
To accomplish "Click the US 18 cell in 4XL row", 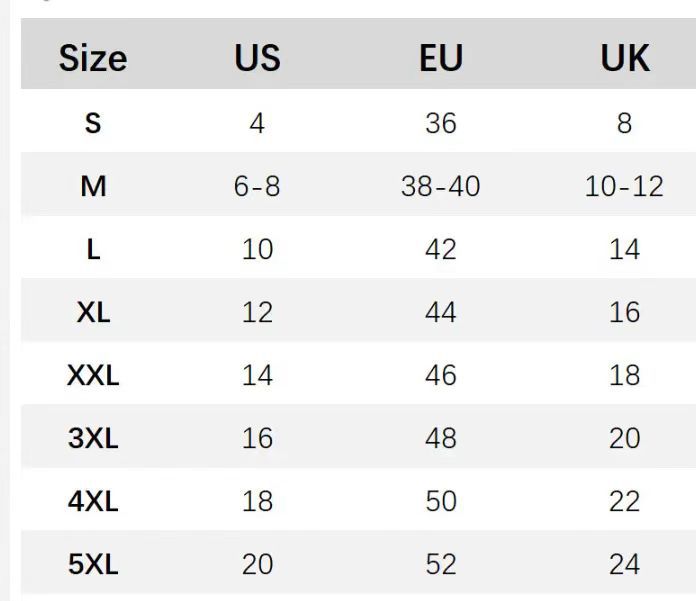I will [x=257, y=501].
